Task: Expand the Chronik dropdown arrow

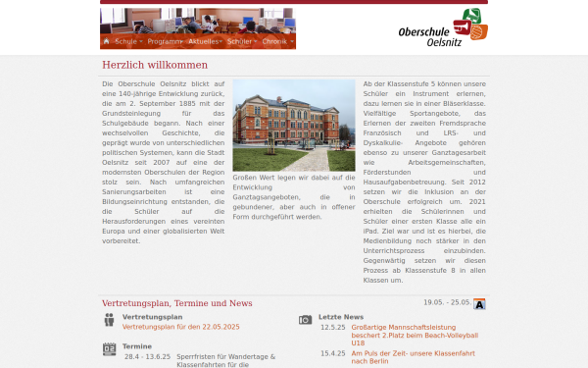Action: click(292, 41)
